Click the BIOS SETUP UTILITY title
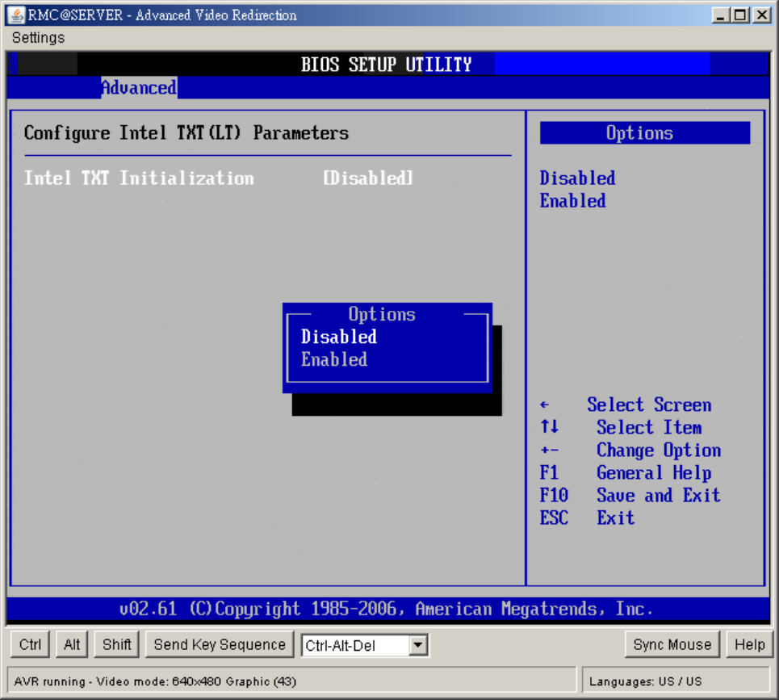The width and height of the screenshot is (779, 700). pyautogui.click(x=386, y=65)
